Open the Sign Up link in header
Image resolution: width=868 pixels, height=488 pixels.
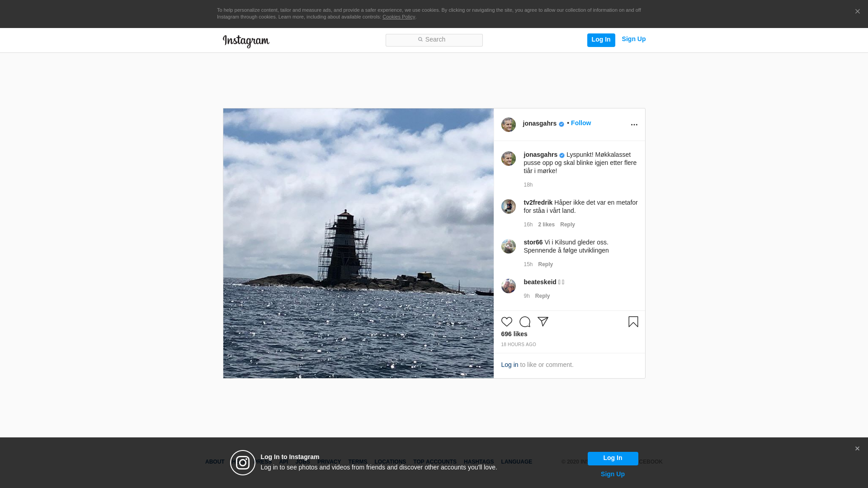[x=633, y=39]
